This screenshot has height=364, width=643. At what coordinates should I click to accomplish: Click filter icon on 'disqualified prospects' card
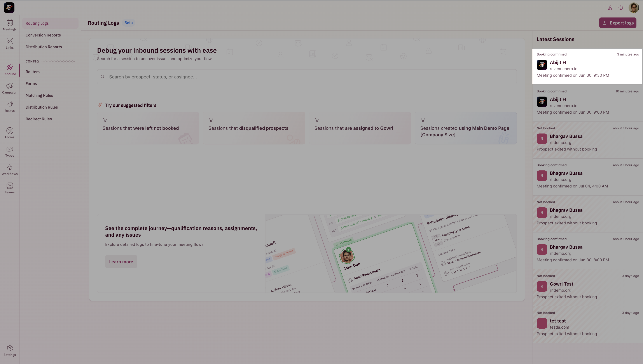pos(211,120)
